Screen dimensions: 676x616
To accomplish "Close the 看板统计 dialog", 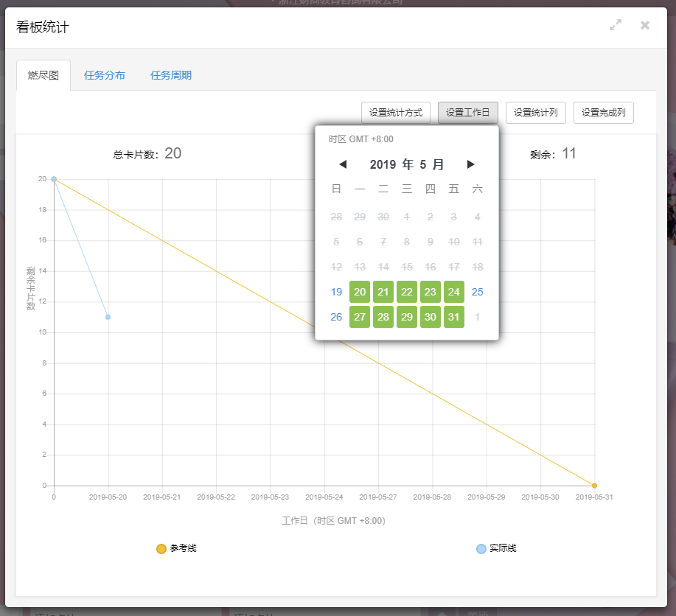I will point(645,26).
